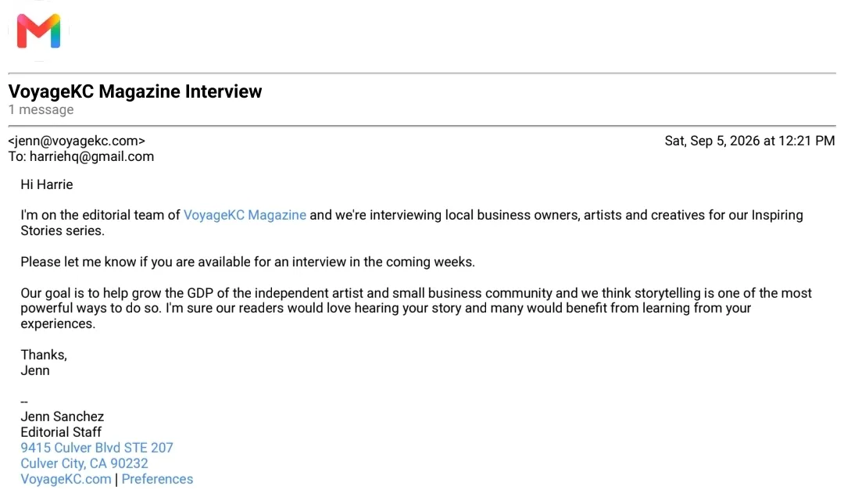This screenshot has height=504, width=844.
Task: Visit the VoyageKC.com link in signature
Action: click(x=66, y=479)
